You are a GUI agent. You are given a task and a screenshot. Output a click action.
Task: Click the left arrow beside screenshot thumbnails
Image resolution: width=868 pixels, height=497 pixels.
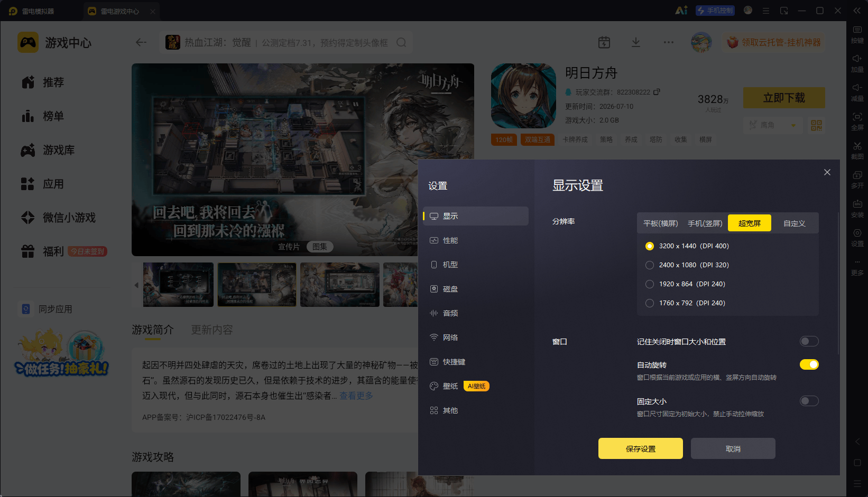(x=136, y=285)
